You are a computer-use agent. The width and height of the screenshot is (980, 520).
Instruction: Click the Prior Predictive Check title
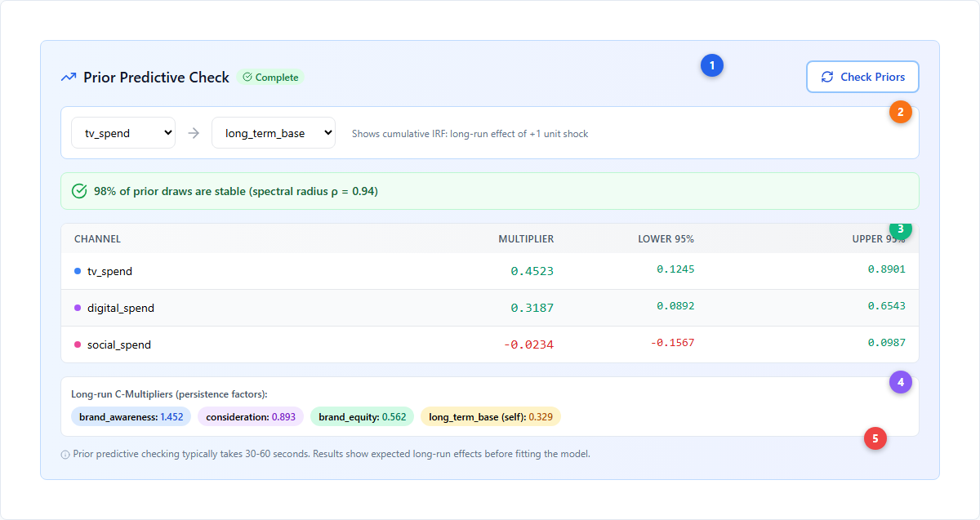(x=157, y=78)
